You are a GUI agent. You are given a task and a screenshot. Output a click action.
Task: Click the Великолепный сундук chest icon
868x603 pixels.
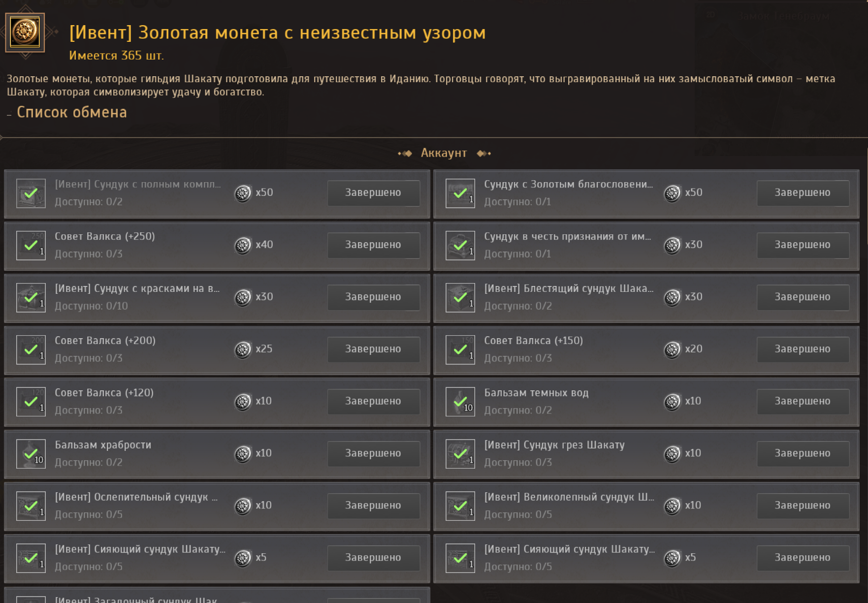click(x=460, y=506)
